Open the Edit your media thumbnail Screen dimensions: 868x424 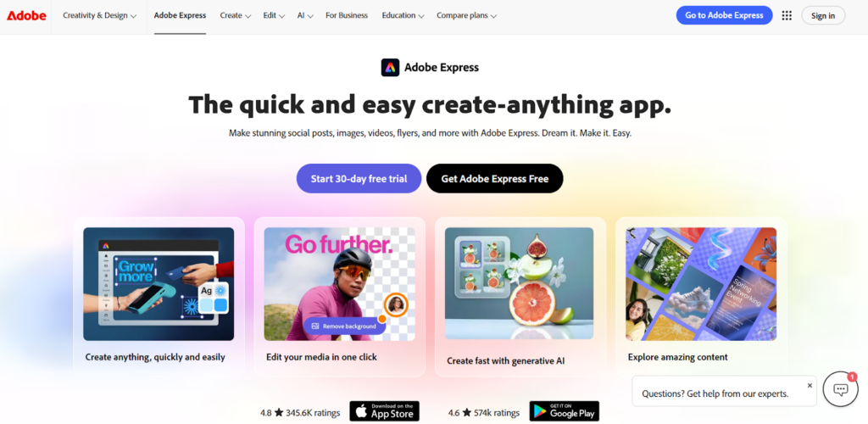coord(339,284)
